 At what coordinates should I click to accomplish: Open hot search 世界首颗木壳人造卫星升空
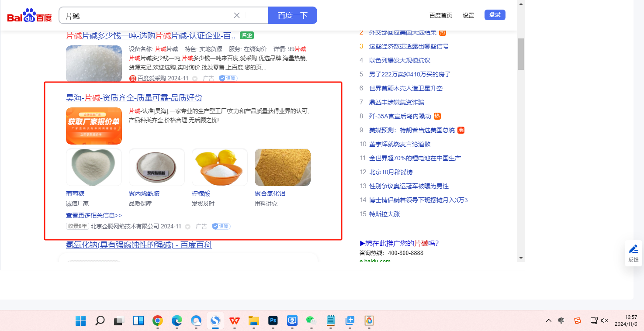pyautogui.click(x=406, y=88)
